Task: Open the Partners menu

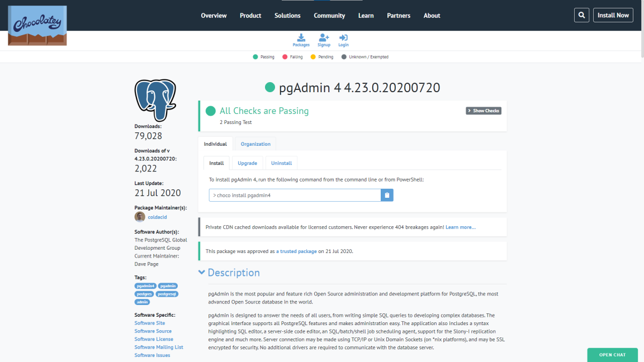Action: click(399, 16)
